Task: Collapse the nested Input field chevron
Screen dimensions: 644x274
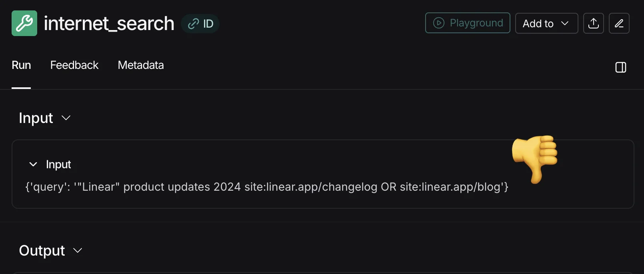Action: click(33, 164)
